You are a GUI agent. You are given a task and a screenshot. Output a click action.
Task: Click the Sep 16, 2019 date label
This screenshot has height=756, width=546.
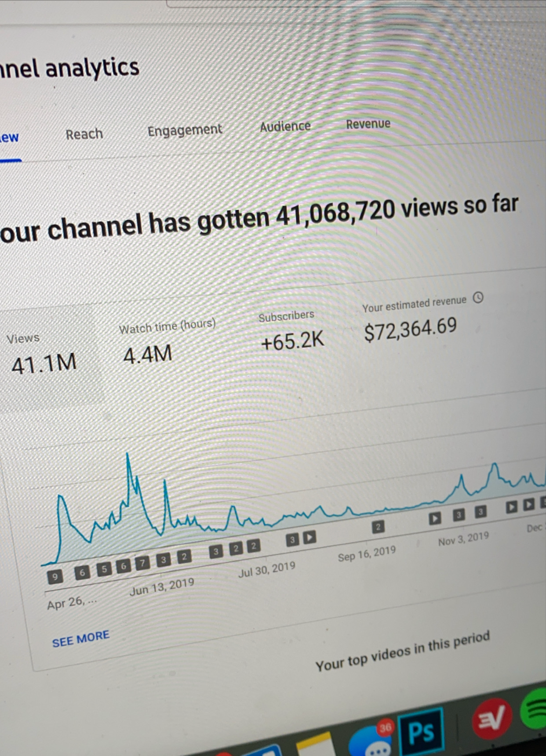coord(367,554)
